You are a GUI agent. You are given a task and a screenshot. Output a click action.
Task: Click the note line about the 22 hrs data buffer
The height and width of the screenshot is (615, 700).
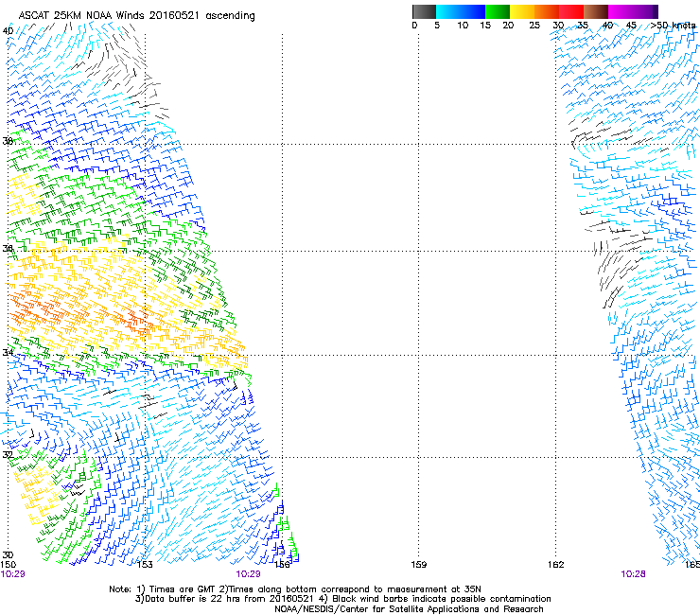coord(342,599)
